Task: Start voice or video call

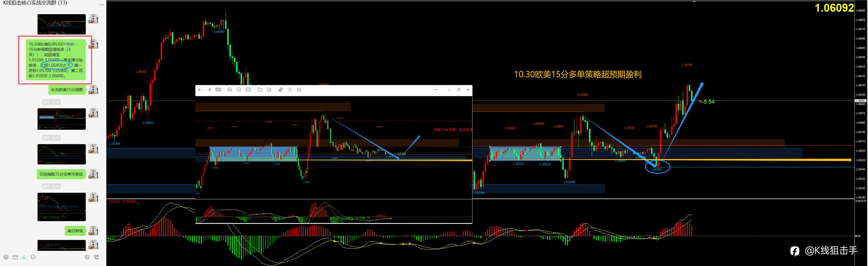Action: pos(96,257)
